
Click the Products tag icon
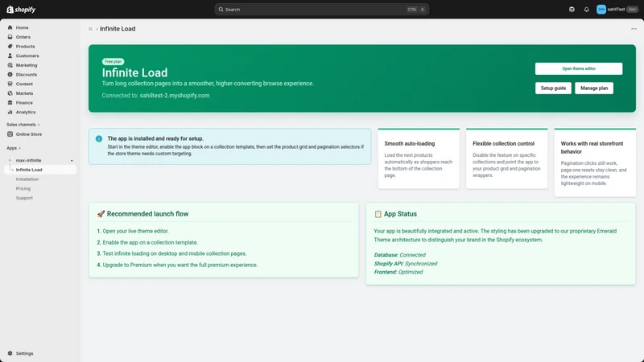[10, 47]
